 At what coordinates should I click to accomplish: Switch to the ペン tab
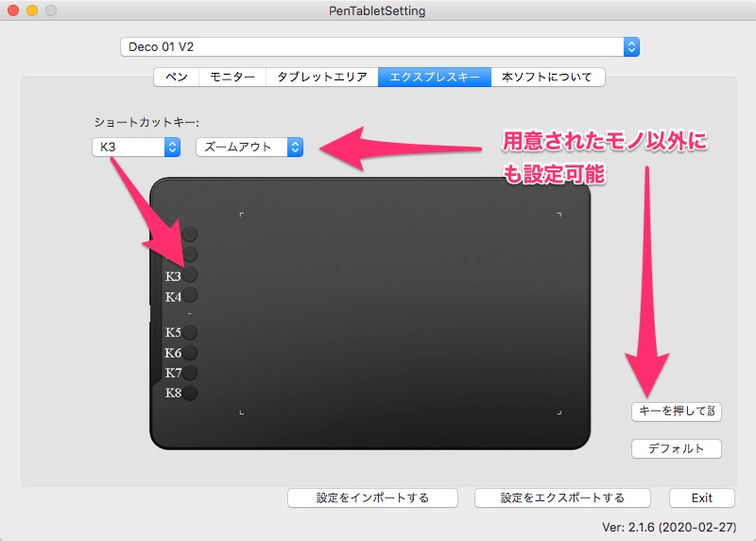(177, 77)
